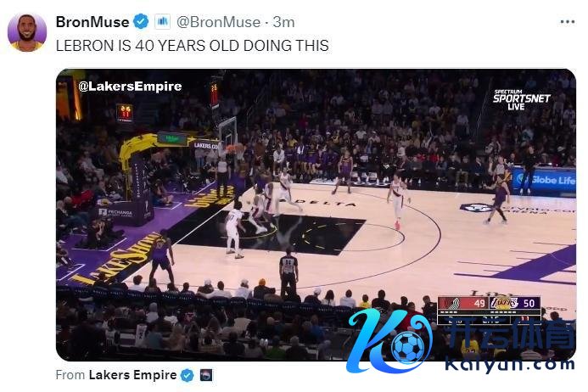The width and height of the screenshot is (588, 392).
Task: Click the blue verified badge beside BronMuse
Action: point(141,22)
